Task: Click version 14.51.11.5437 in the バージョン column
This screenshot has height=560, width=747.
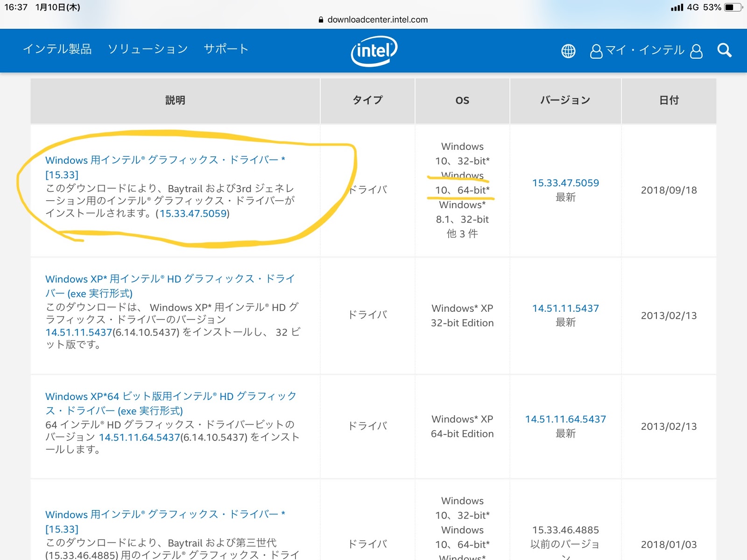Action: (x=565, y=308)
